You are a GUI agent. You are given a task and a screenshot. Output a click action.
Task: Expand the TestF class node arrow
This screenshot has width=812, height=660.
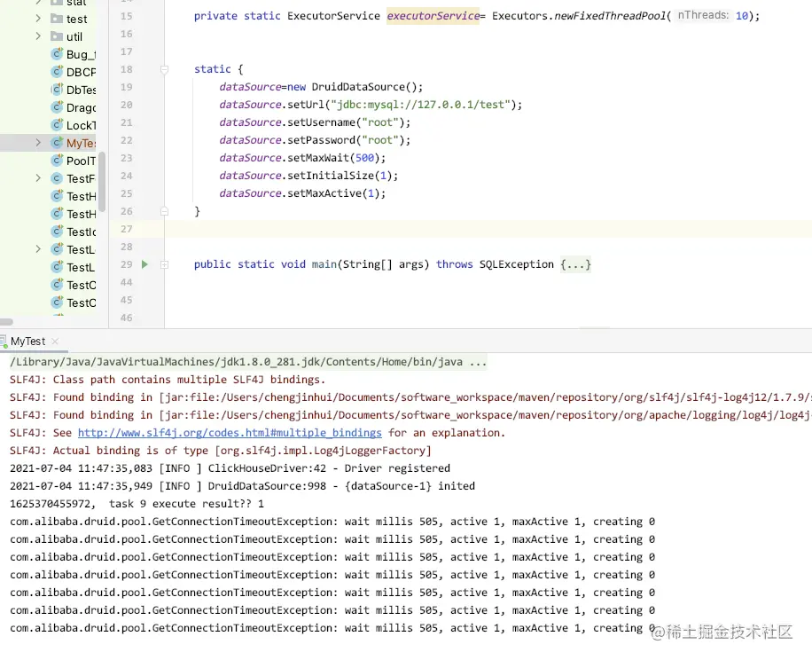pos(38,178)
